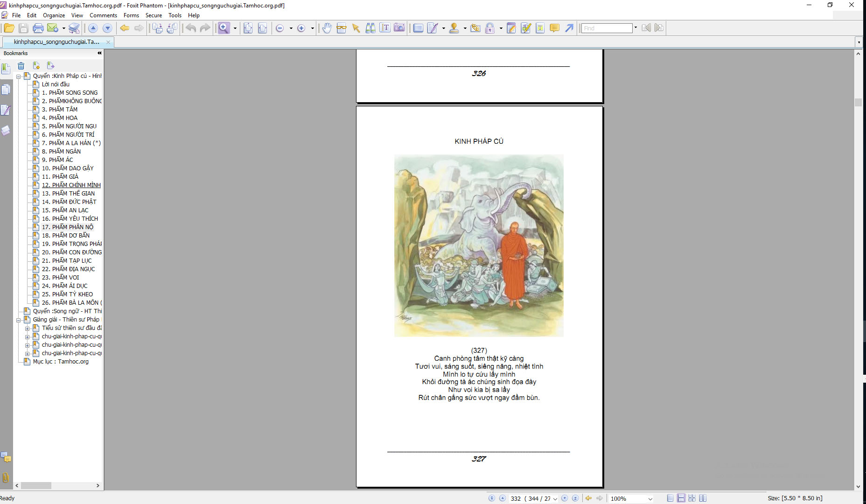Open a PDF with the folder icon
The width and height of the screenshot is (866, 504).
tap(9, 28)
